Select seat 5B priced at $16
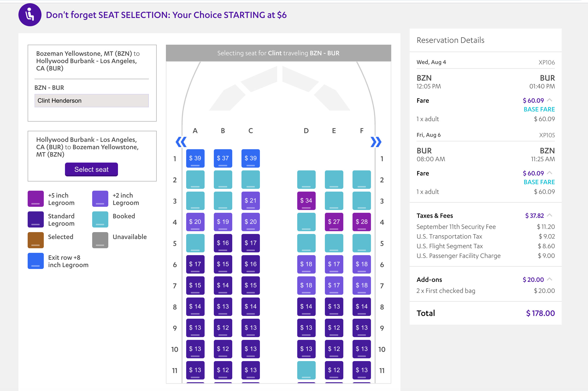Screen dimensions: 588x391 point(223,243)
